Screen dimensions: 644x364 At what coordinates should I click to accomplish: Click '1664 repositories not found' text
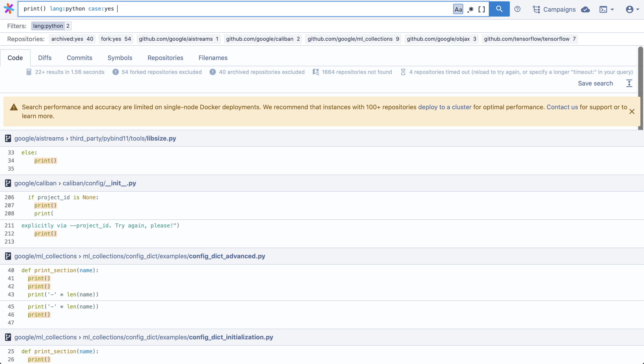357,72
